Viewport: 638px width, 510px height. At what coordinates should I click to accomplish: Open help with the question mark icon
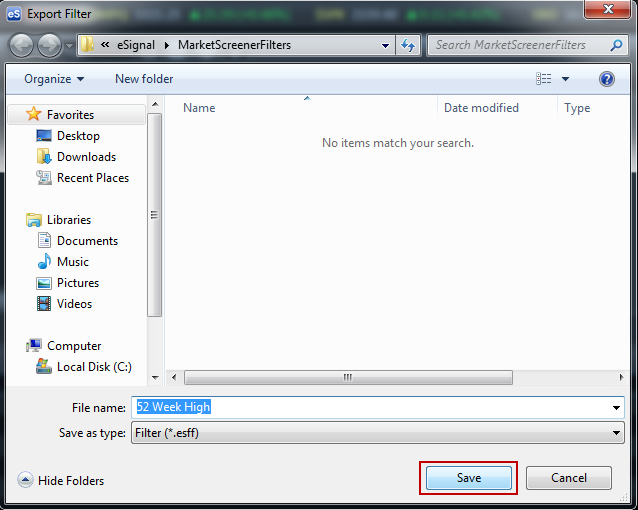point(606,79)
